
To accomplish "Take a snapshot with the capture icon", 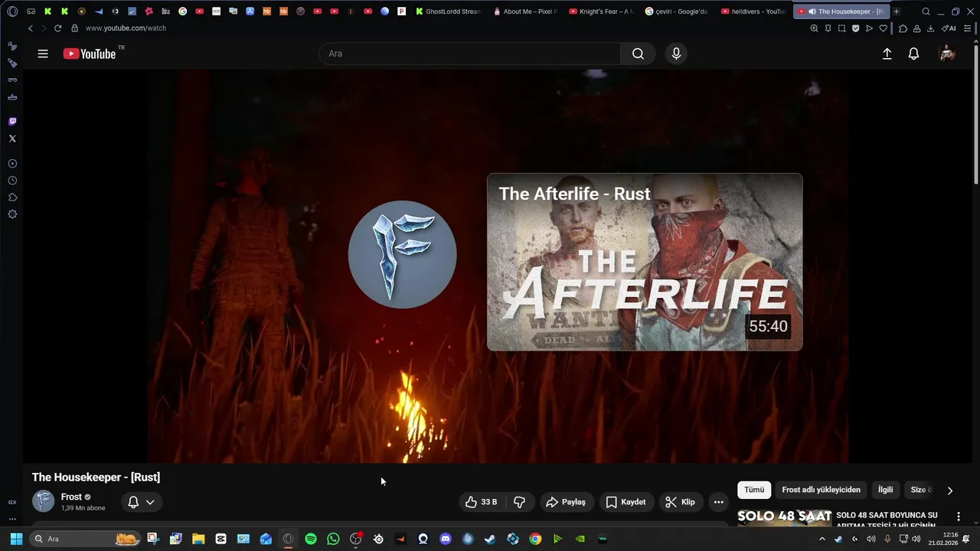I will point(841,28).
